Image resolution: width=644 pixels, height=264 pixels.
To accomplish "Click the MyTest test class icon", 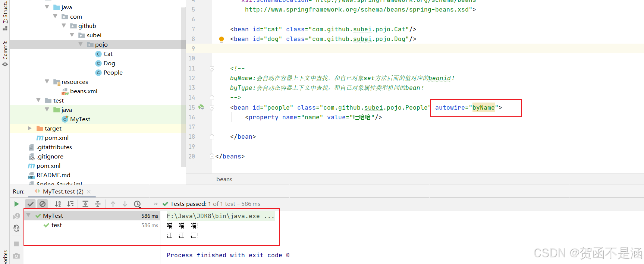I will 65,119.
